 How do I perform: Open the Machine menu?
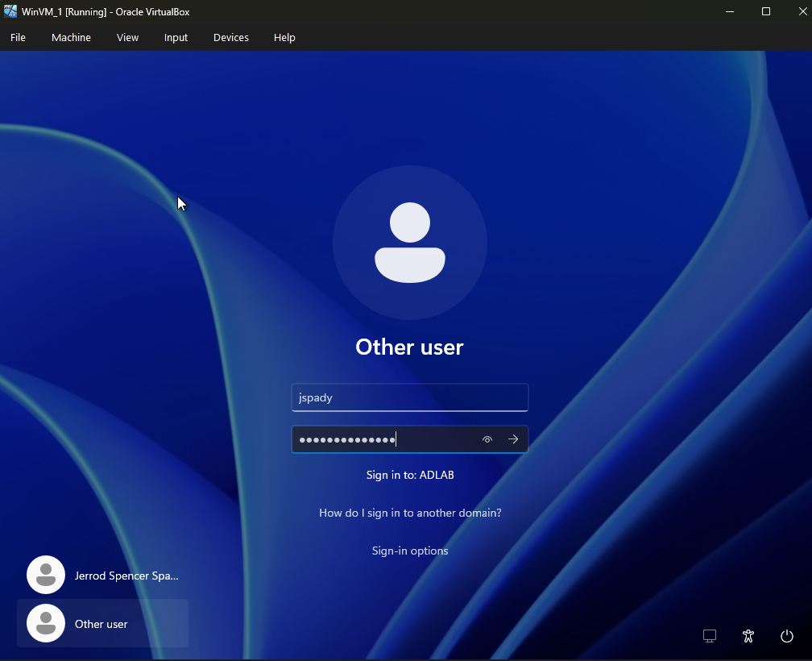[x=71, y=37]
